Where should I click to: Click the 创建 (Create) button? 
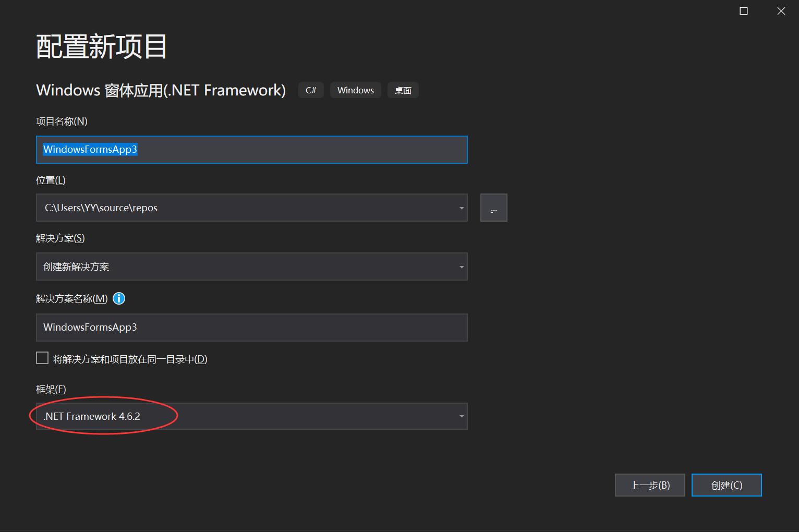tap(726, 485)
